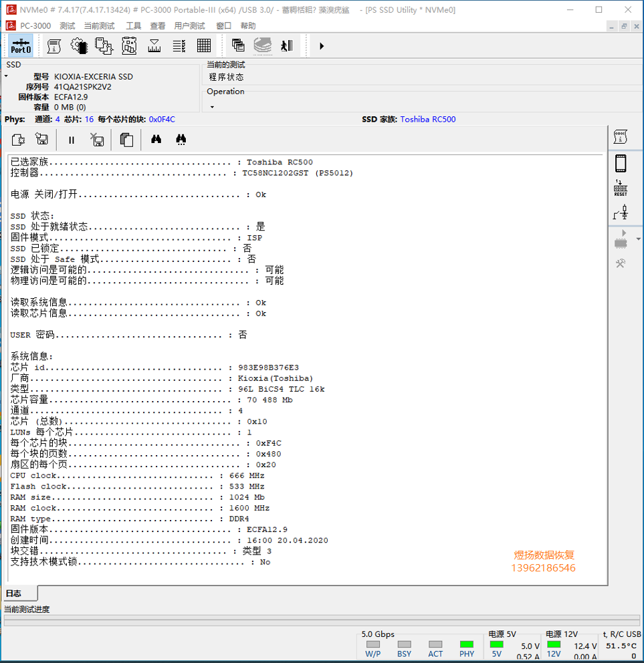Open the grid map icon
This screenshot has height=663, width=644.
pos(204,45)
